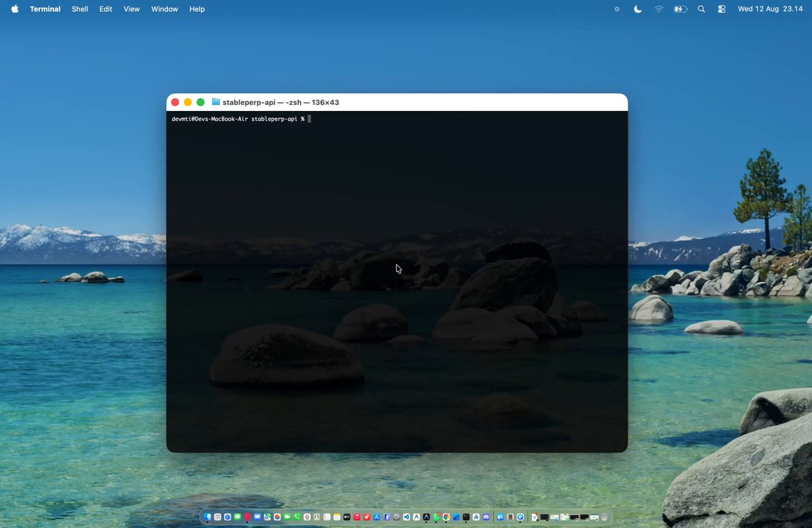Open Discord from the Dock
Screen dimensions: 812x528
[x=486, y=516]
